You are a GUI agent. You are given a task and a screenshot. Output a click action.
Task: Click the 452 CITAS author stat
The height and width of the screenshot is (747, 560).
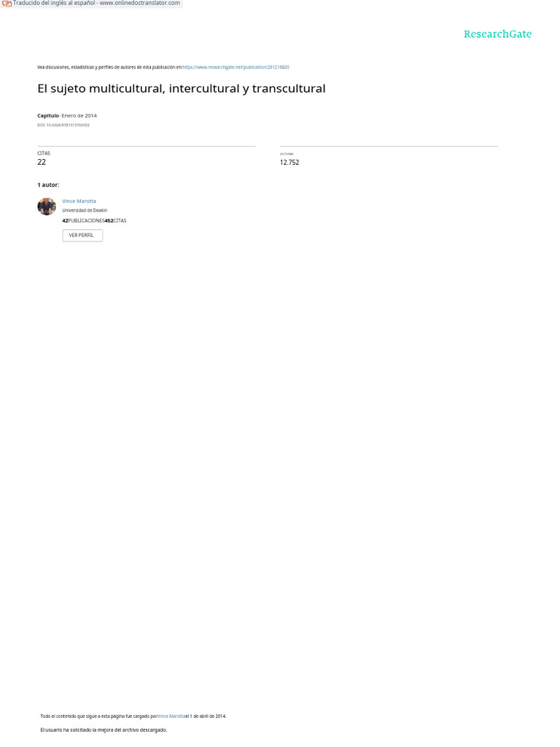point(116,220)
